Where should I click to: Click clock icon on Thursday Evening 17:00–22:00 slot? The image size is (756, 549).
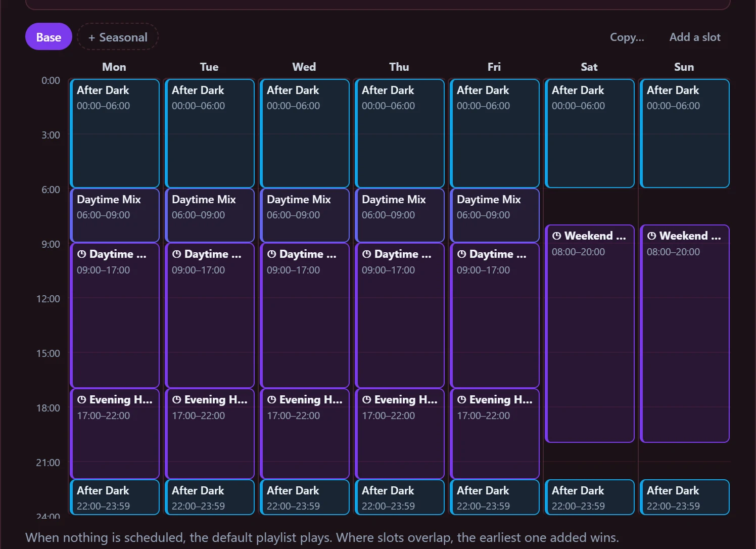tap(366, 400)
